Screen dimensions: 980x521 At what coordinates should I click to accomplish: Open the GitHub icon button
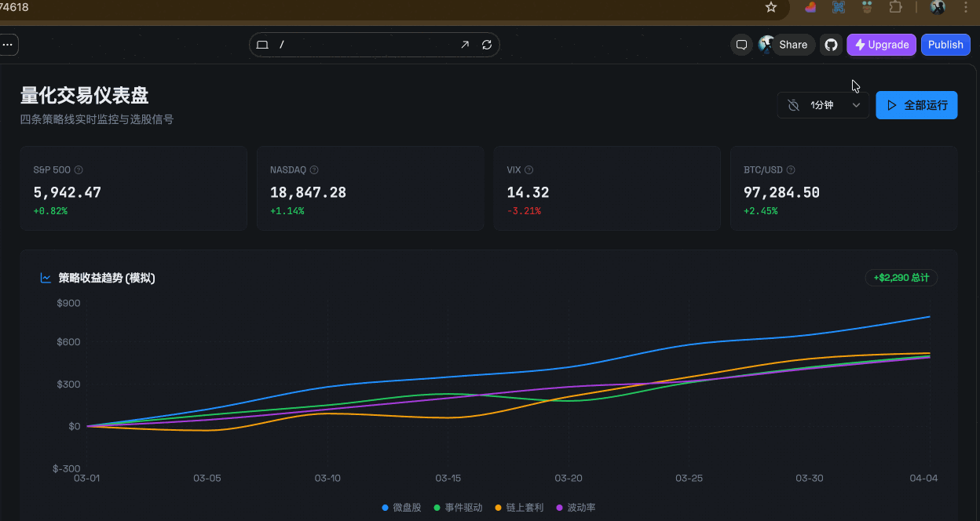831,45
